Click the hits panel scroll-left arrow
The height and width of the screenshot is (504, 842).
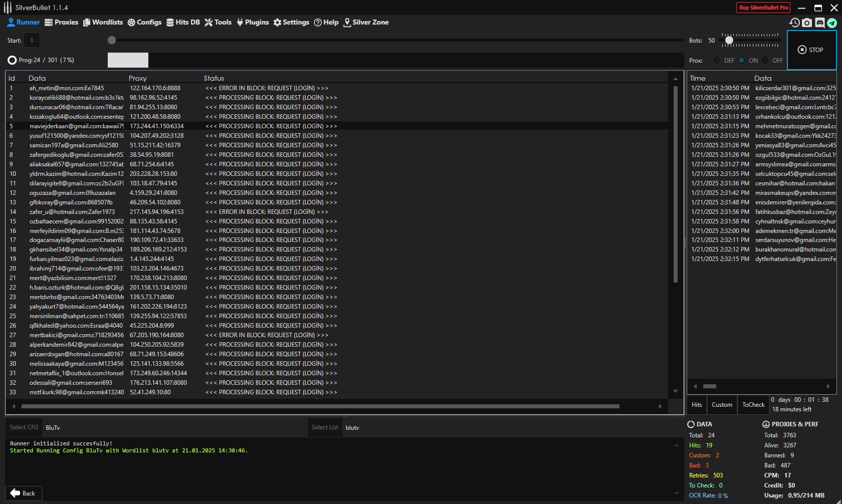695,386
